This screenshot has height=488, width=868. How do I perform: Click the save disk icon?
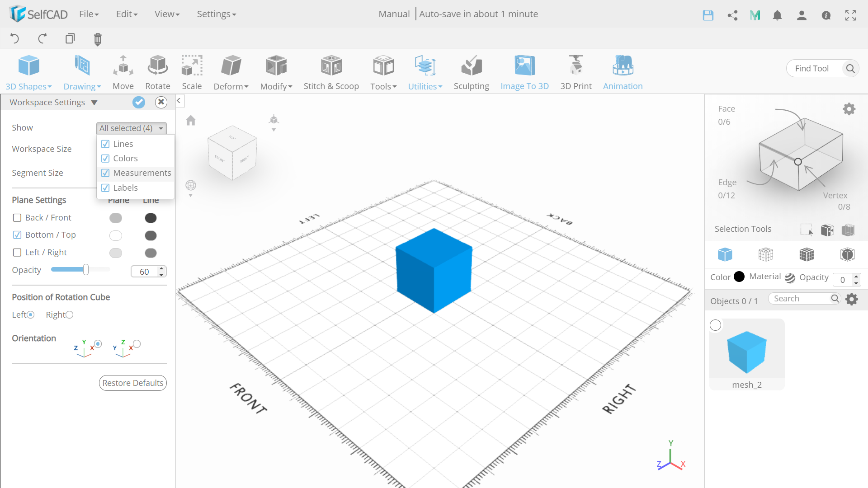click(x=708, y=15)
